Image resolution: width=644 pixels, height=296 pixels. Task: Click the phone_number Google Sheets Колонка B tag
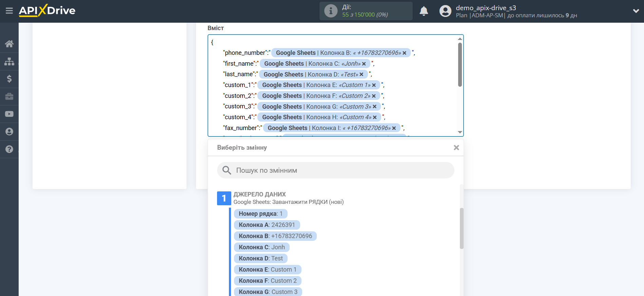coord(341,53)
